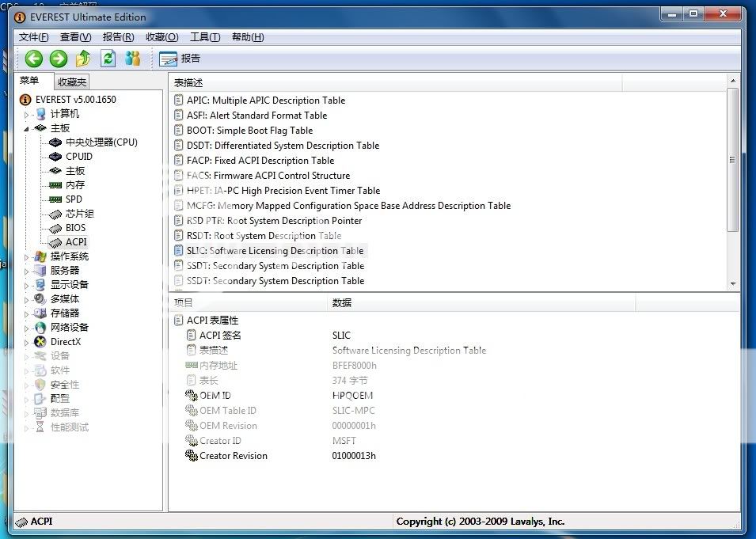The height and width of the screenshot is (539, 756).
Task: Switch to the 菜单 tab
Action: coord(29,81)
